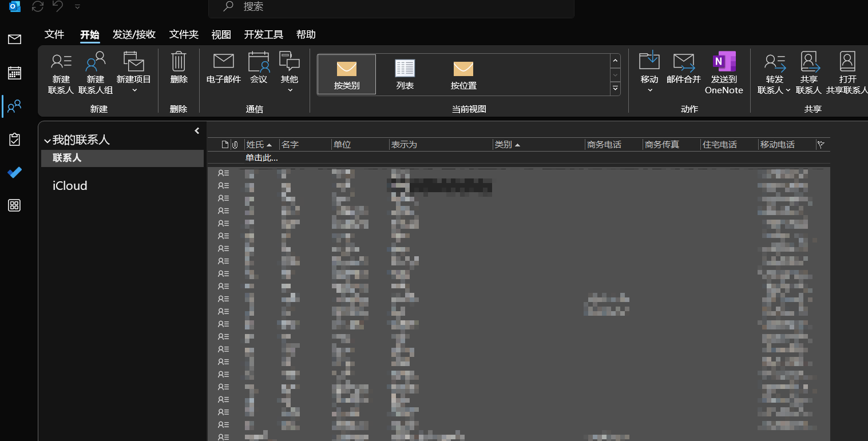Switch to 发送/接收 ribbon tab
Image resolution: width=868 pixels, height=441 pixels.
134,34
